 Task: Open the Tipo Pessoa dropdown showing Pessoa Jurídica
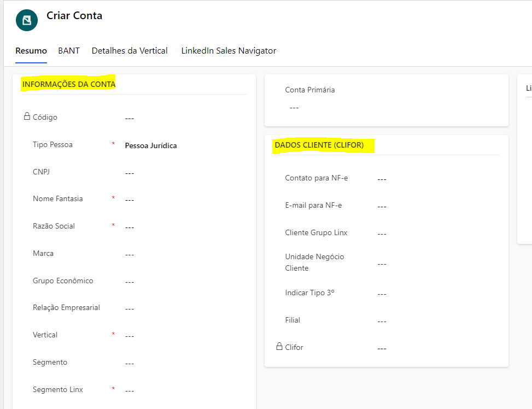(180, 145)
